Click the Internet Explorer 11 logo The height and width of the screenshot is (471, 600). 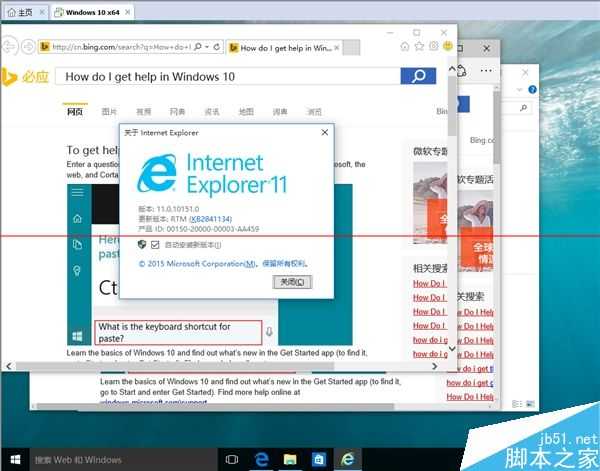[212, 173]
